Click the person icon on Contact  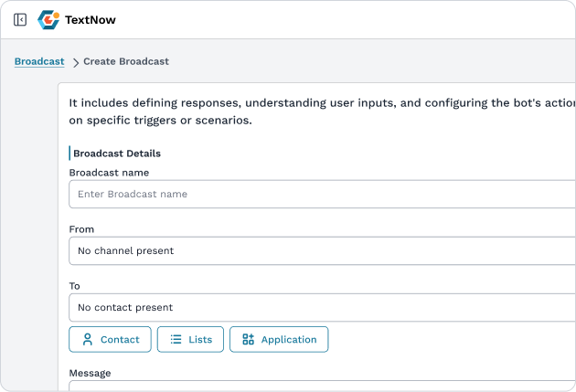coord(88,340)
